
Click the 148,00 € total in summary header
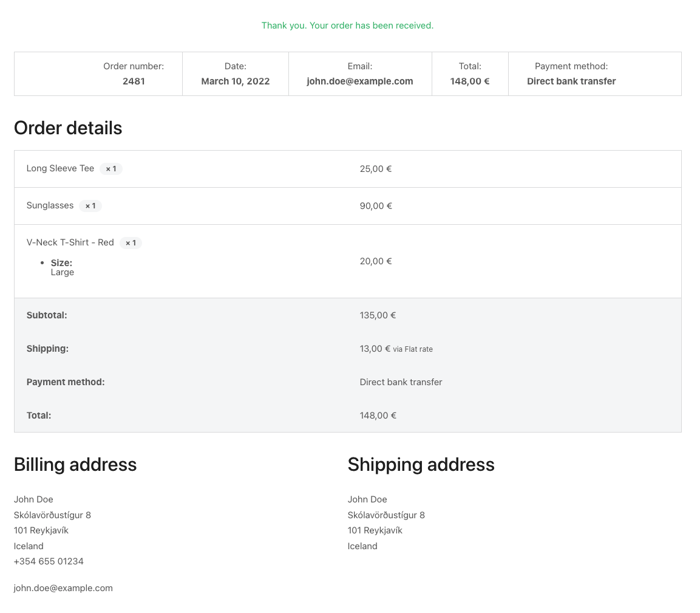[470, 81]
